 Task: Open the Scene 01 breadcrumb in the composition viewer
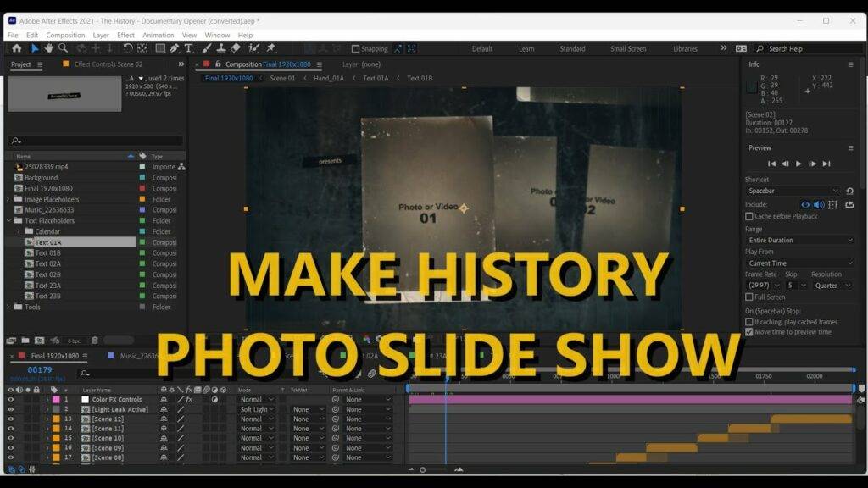click(282, 79)
